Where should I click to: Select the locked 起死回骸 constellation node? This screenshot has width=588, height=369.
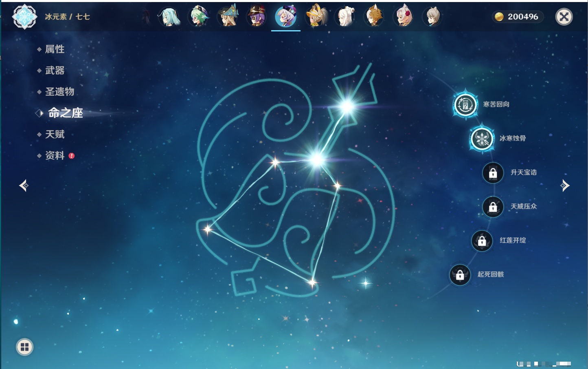pyautogui.click(x=460, y=275)
